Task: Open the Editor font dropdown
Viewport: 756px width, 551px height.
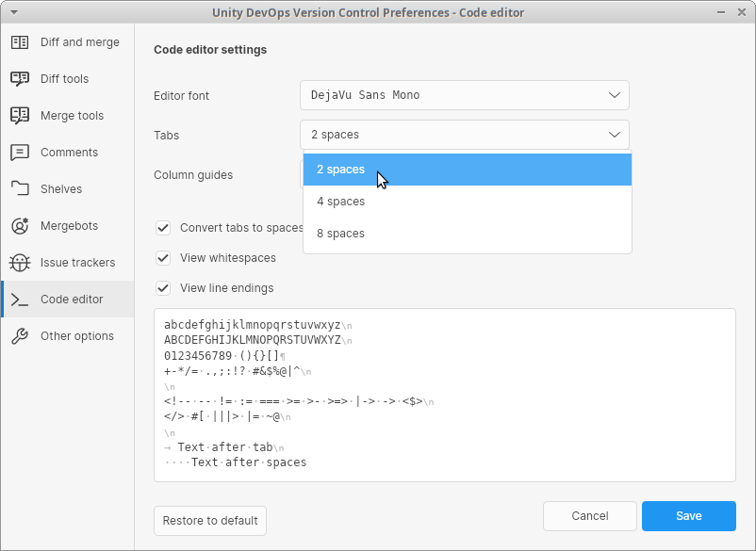Action: click(464, 95)
